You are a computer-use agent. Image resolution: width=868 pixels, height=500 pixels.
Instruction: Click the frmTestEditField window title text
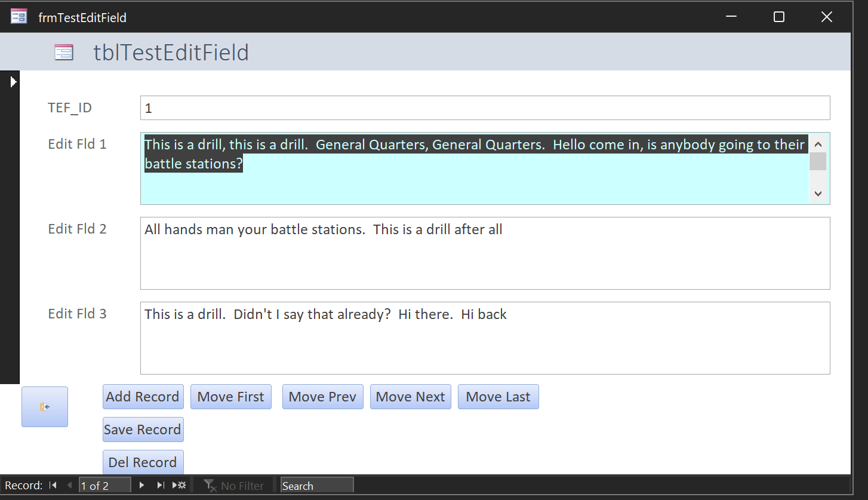pos(82,17)
